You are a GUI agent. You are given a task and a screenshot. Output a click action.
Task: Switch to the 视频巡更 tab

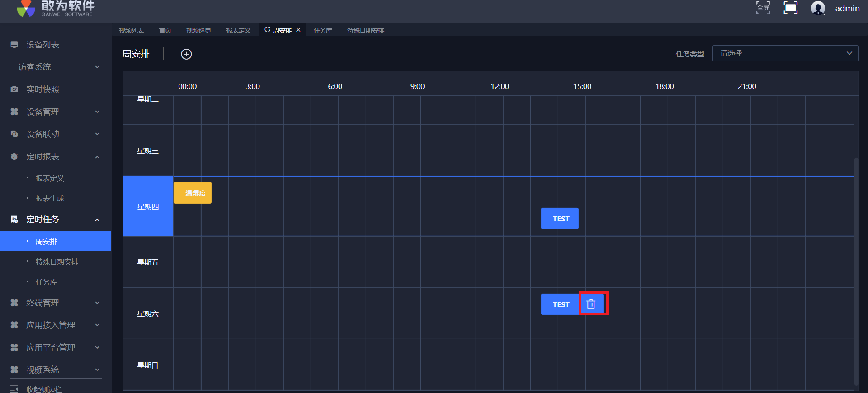(x=198, y=30)
